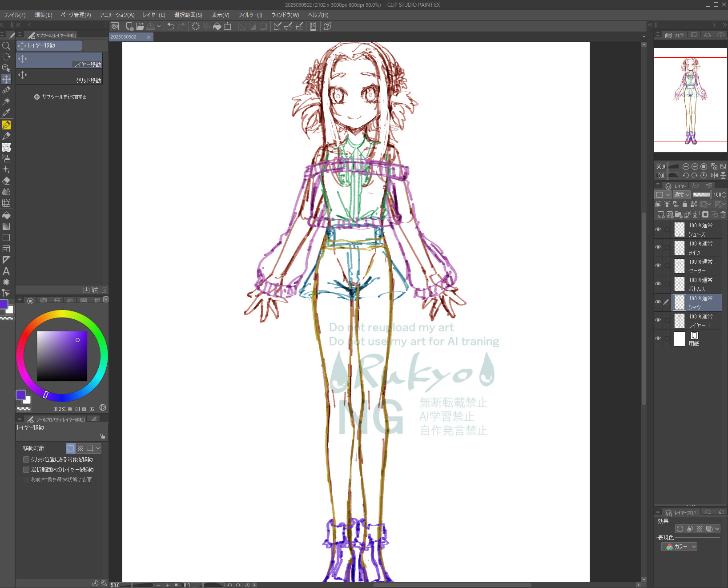Select the Operation object cursor tool
Image resolution: width=728 pixels, height=588 pixels.
6,68
